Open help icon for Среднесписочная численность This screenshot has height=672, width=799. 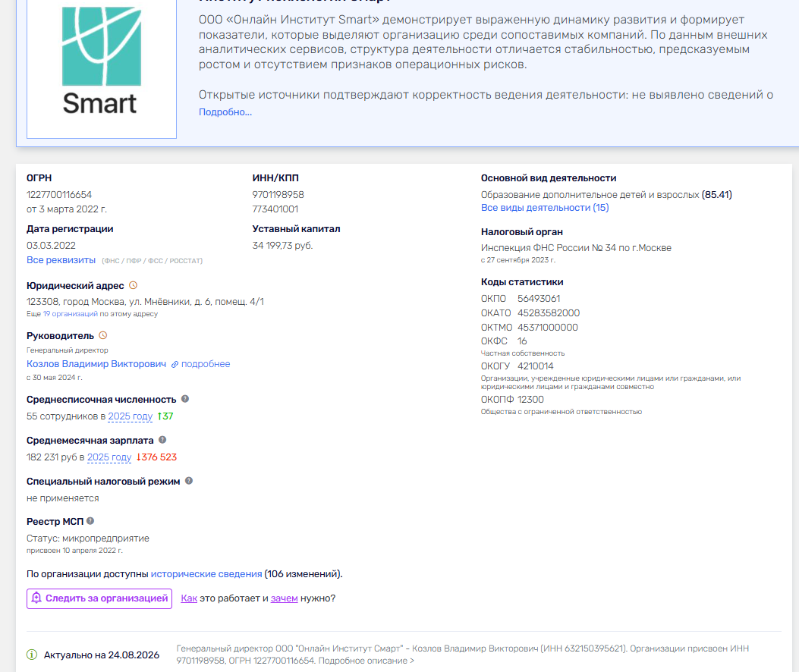(x=185, y=399)
